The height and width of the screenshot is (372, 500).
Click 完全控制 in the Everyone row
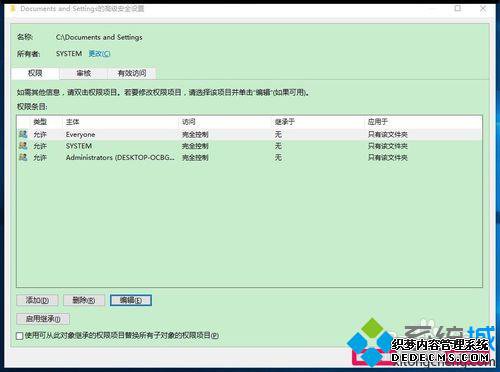click(x=195, y=135)
